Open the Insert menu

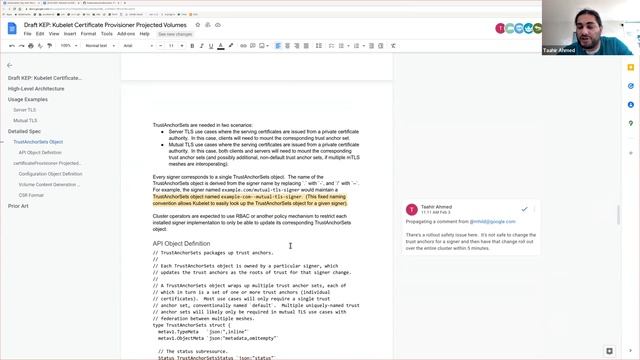click(70, 34)
